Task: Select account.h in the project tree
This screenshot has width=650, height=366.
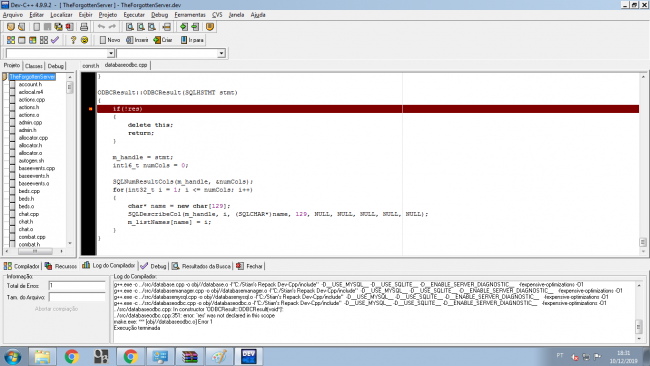Action: (x=30, y=85)
